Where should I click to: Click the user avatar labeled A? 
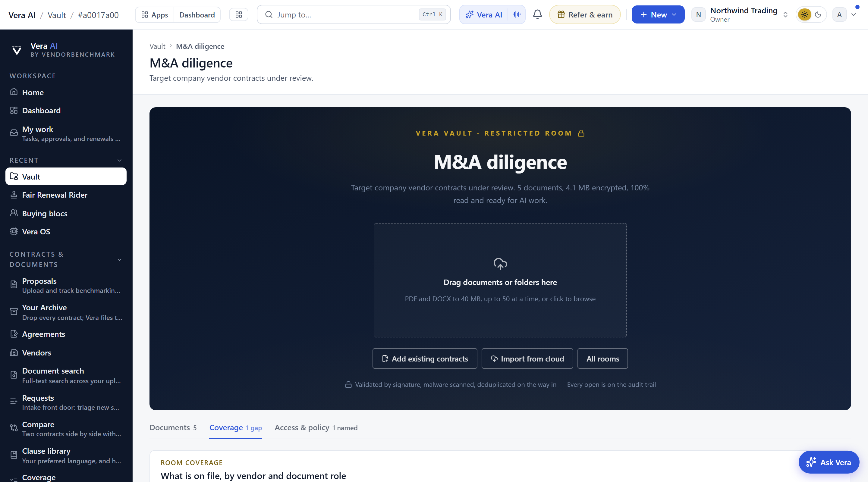point(839,14)
